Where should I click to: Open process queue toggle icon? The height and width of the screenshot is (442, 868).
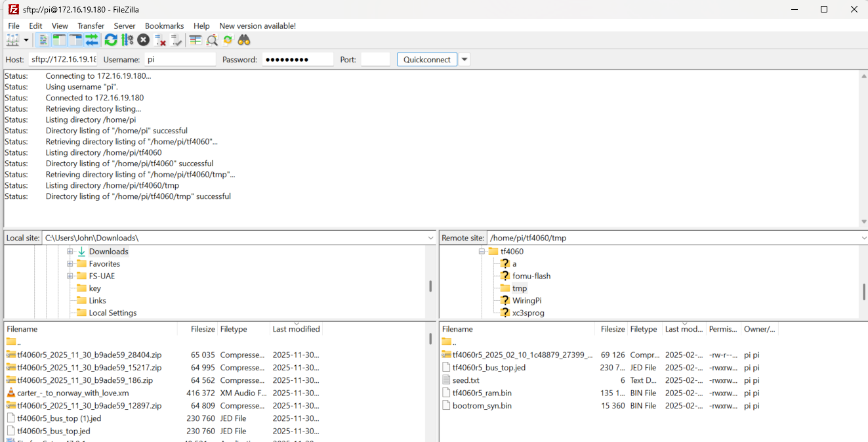(x=127, y=40)
